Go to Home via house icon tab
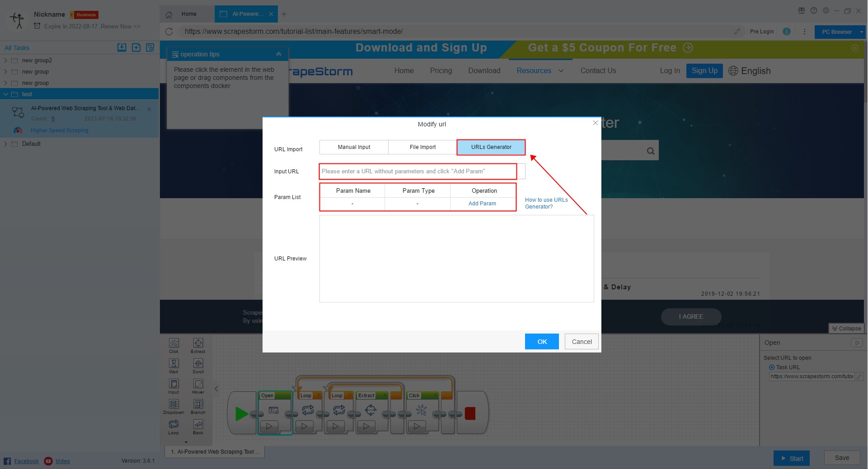868x469 pixels. (x=169, y=14)
